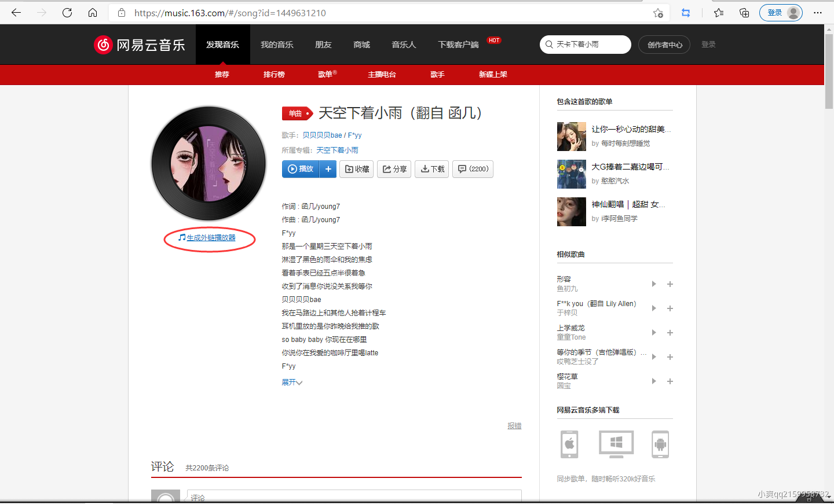The image size is (834, 504).
Task: Open the 音乐人 tab
Action: coord(404,45)
